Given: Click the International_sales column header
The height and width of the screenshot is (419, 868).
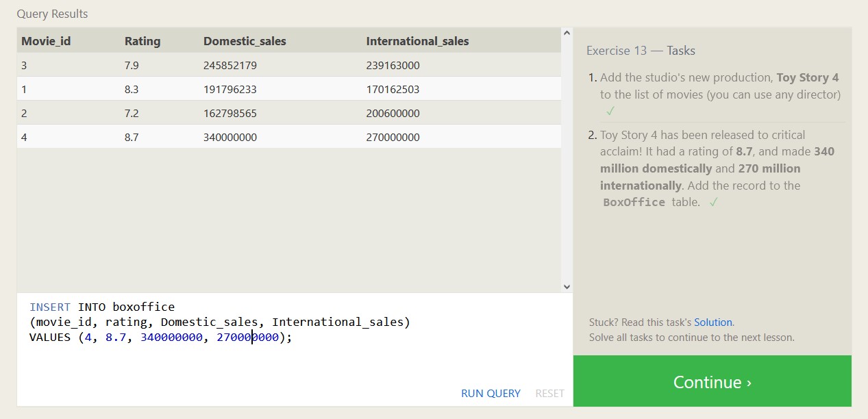Looking at the screenshot, I should (417, 41).
